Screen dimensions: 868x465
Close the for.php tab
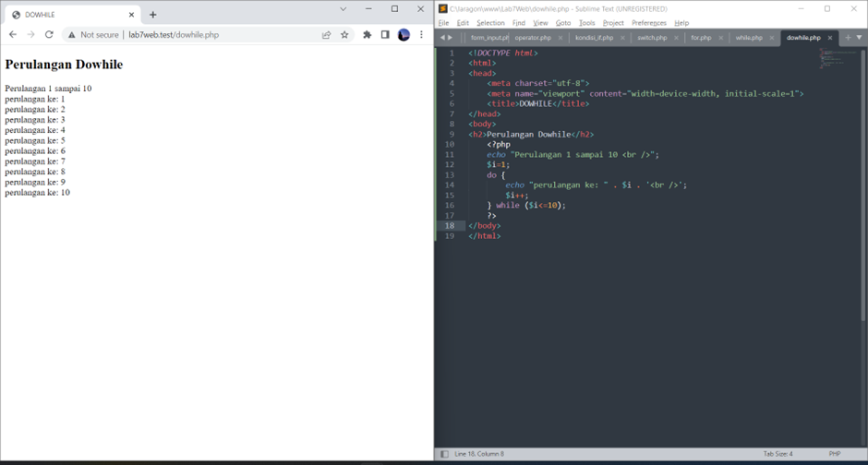coord(721,38)
